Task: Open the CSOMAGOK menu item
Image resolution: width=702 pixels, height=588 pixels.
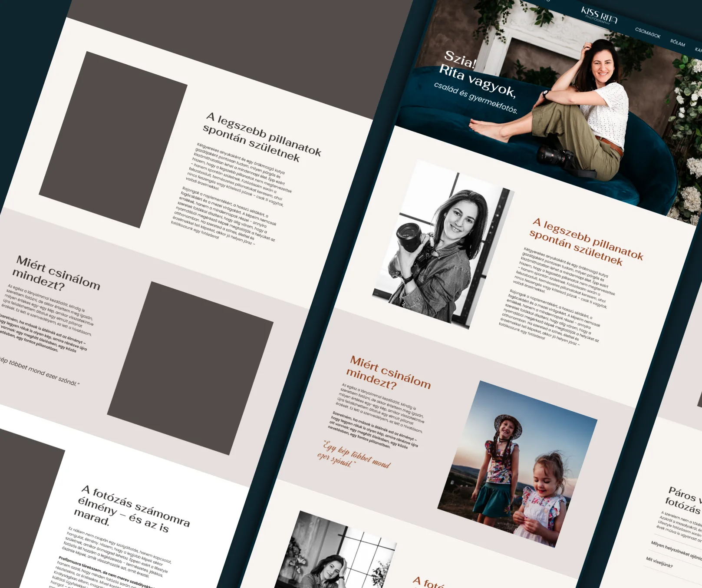Action: point(647,33)
